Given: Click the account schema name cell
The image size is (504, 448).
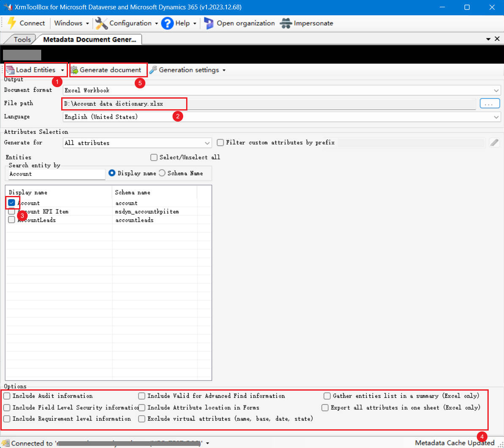Looking at the screenshot, I should 126,203.
